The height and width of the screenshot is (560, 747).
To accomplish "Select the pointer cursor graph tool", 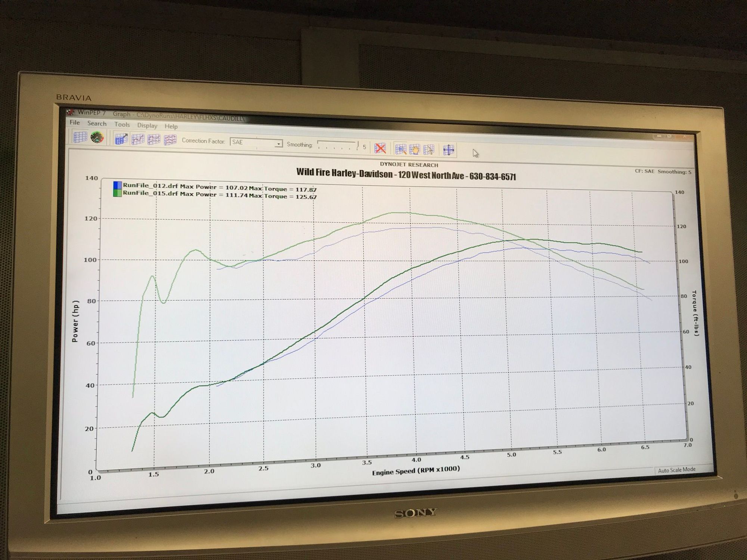I will [429, 150].
